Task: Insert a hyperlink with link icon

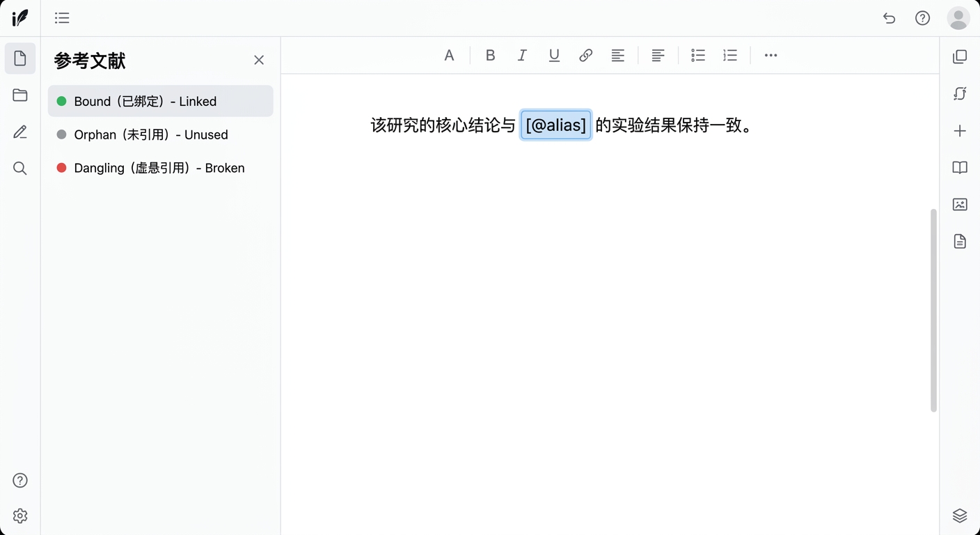Action: coord(586,56)
